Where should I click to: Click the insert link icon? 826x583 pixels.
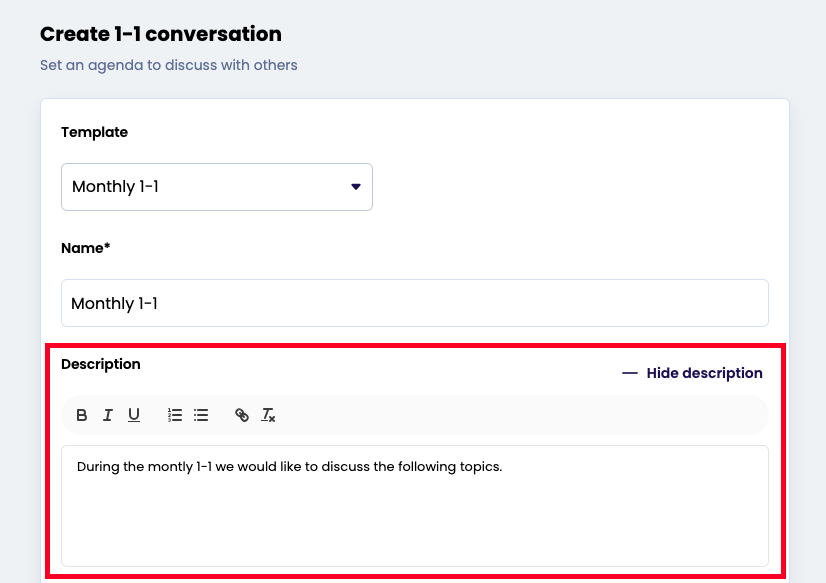(x=242, y=415)
